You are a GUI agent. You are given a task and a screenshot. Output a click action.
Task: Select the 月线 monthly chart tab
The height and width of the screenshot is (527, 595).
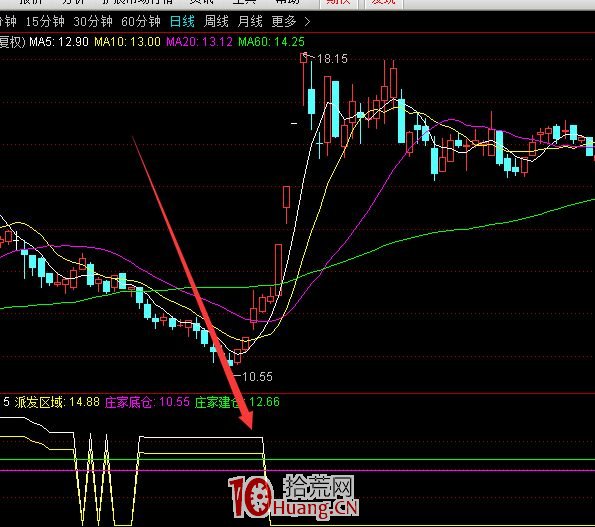coord(250,21)
